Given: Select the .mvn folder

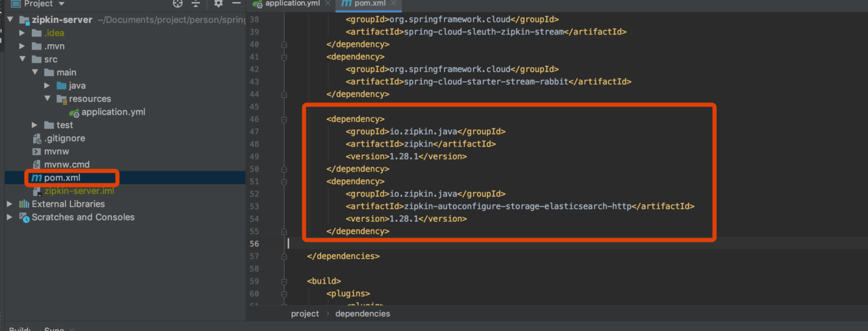Looking at the screenshot, I should (54, 46).
